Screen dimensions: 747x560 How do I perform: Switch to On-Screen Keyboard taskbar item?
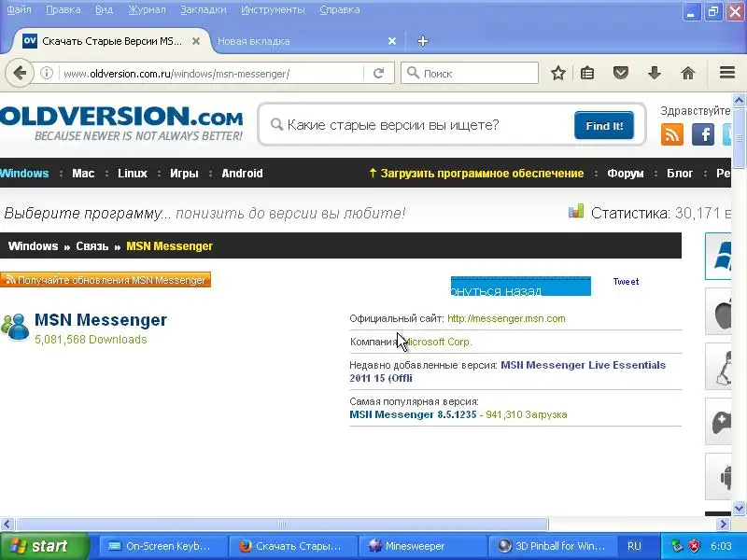(162, 546)
